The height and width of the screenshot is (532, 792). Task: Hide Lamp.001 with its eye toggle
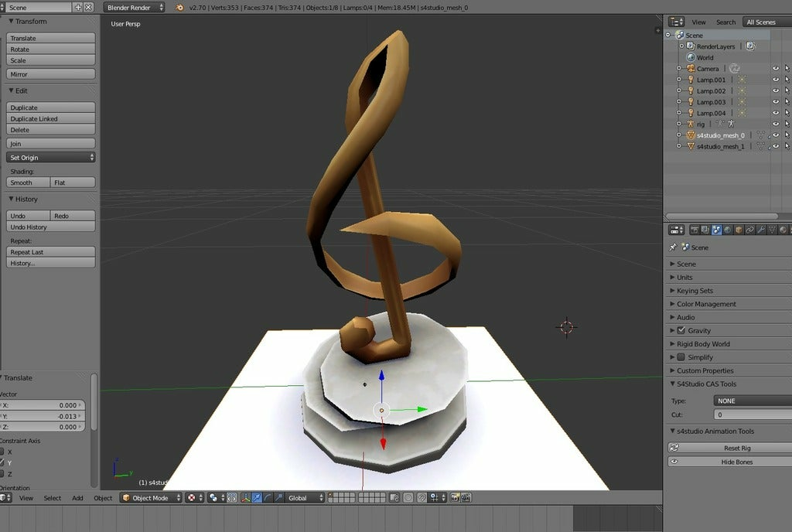pos(776,80)
